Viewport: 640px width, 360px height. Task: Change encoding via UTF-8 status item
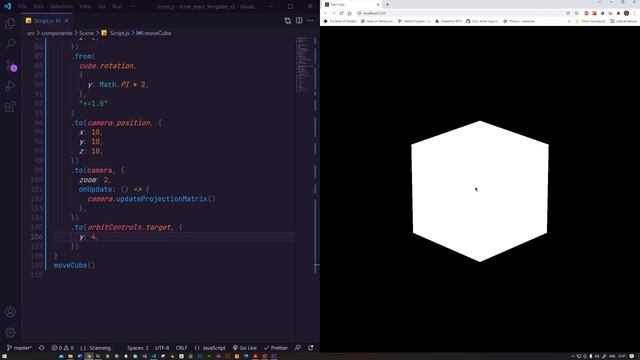(162, 348)
